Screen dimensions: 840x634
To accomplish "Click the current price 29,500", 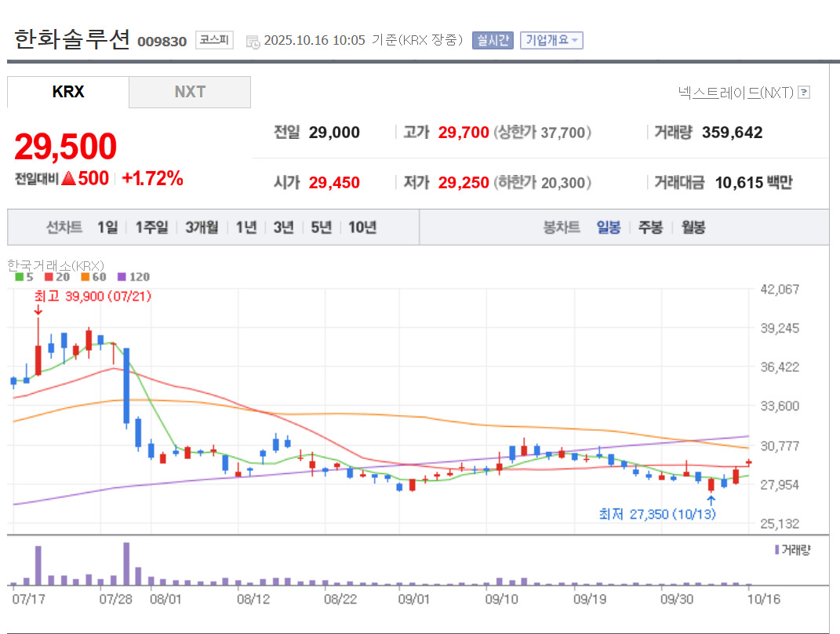I will pos(65,146).
